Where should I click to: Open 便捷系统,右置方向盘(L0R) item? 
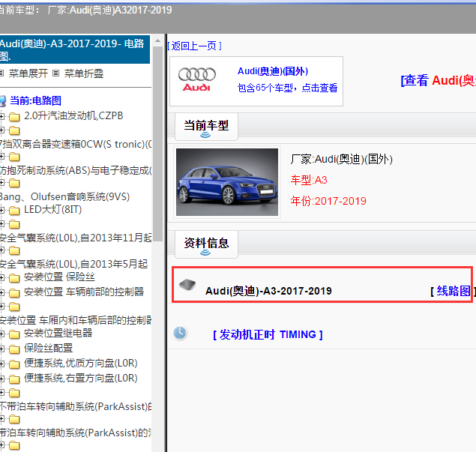click(81, 378)
